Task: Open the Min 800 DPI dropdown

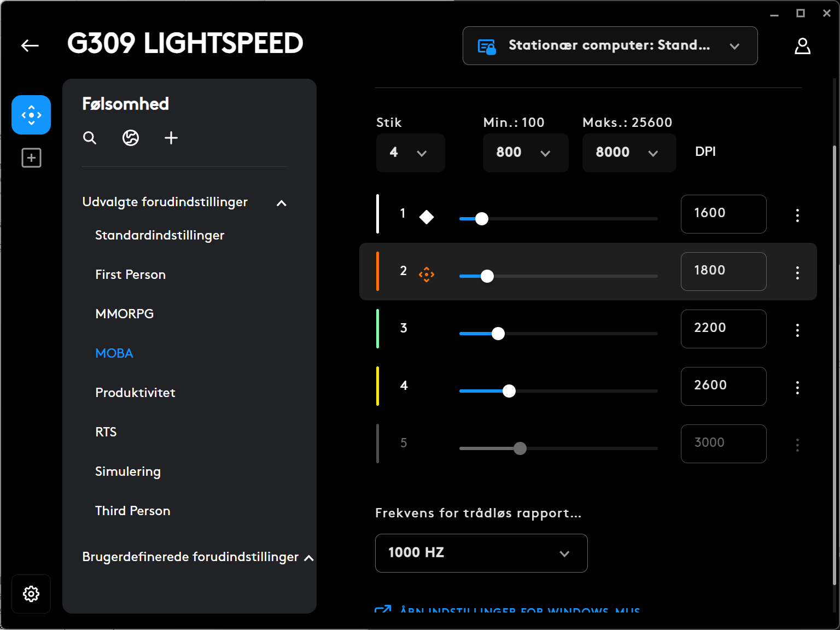Action: 526,153
